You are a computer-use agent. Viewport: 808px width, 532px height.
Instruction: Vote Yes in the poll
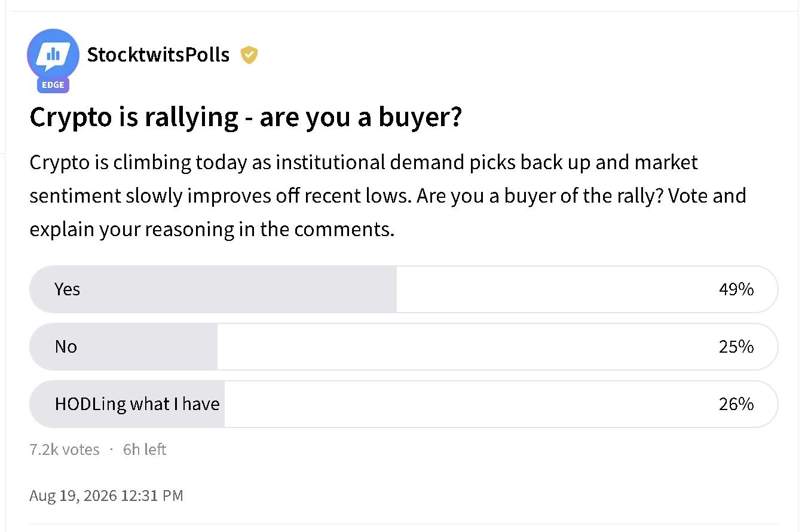[x=403, y=289]
